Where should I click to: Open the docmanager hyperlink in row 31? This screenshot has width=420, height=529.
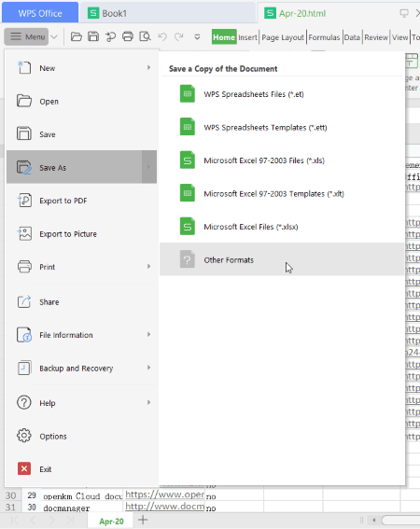[x=165, y=507]
